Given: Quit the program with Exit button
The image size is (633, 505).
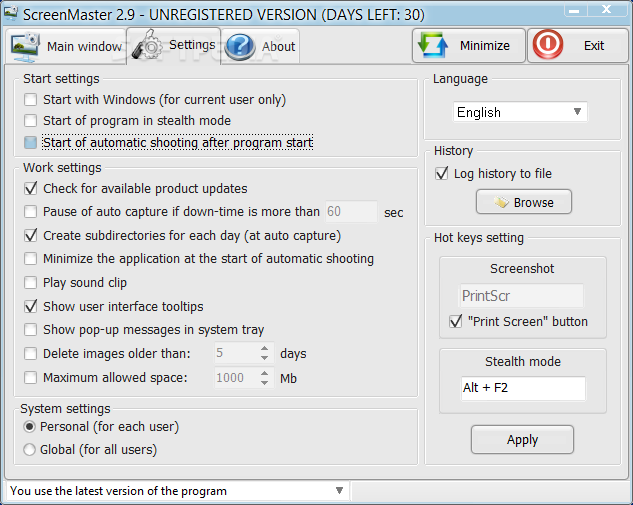Looking at the screenshot, I should point(578,45).
